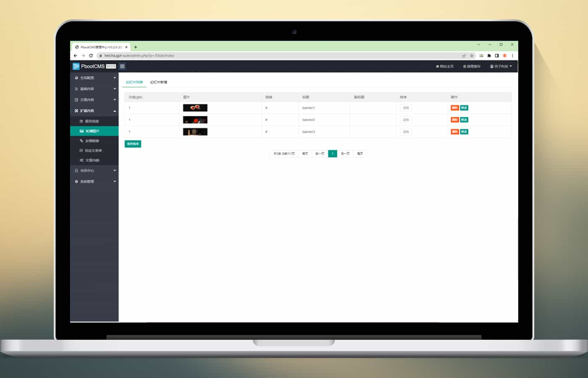Open the user account dropdown in header

(x=501, y=66)
